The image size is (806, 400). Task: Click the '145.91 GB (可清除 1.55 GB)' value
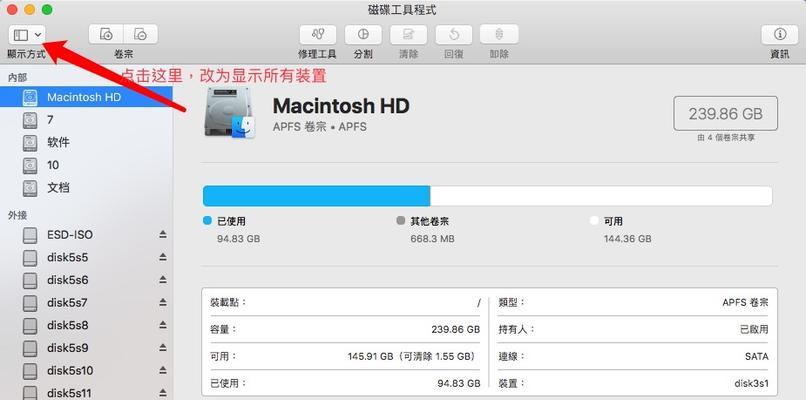click(412, 356)
